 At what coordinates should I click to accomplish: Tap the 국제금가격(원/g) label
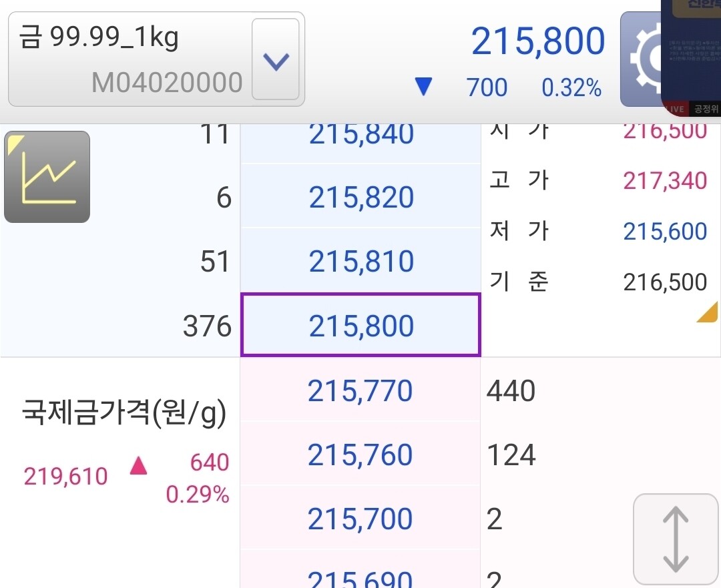(124, 412)
